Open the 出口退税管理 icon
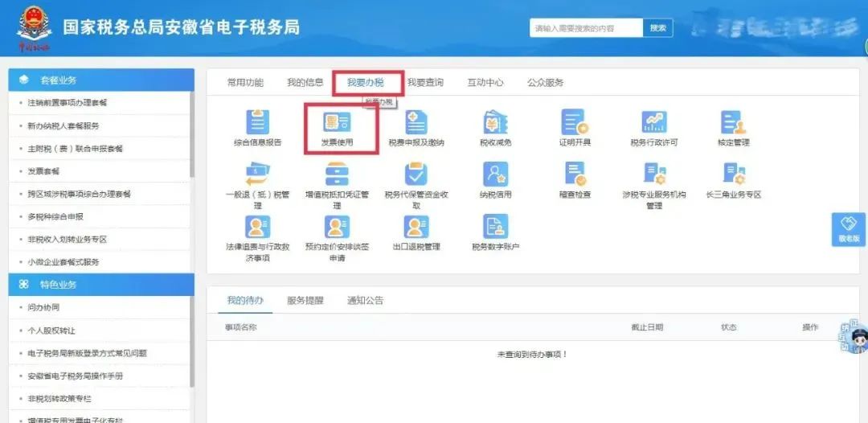 [416, 227]
